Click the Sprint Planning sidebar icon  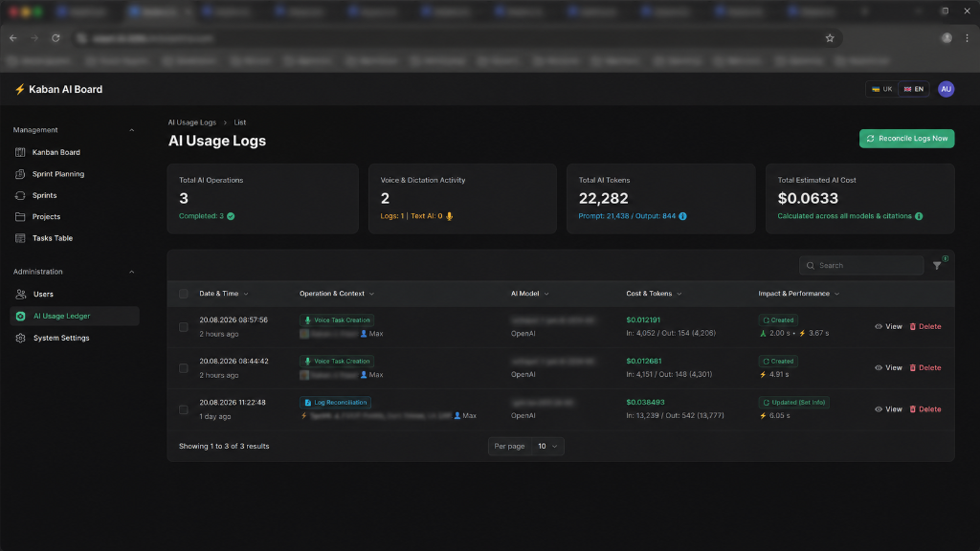click(x=20, y=174)
